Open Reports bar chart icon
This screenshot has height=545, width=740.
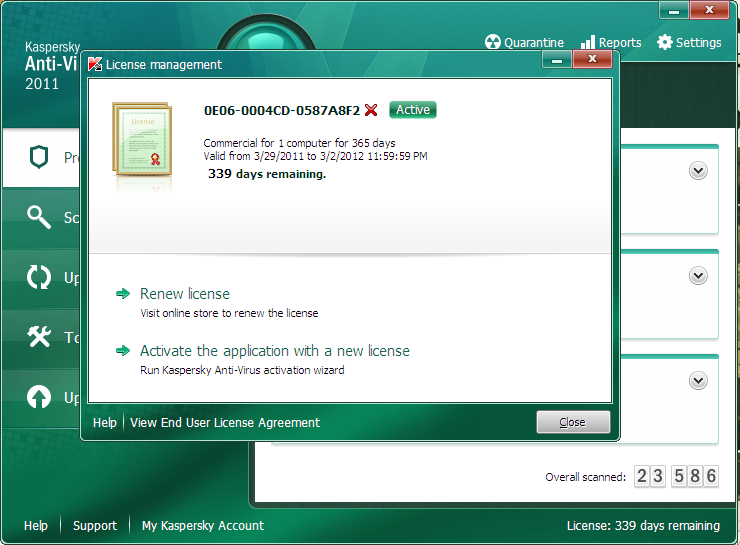[x=588, y=42]
